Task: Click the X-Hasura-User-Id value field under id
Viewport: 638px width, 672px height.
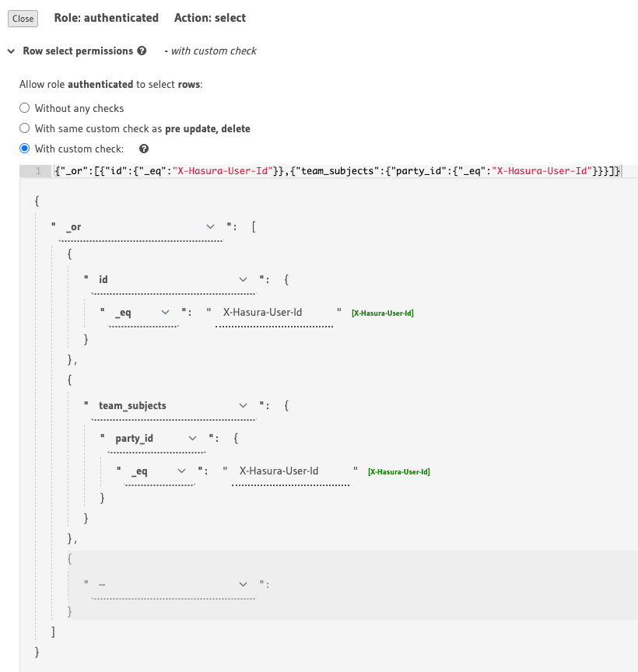Action: (x=275, y=313)
